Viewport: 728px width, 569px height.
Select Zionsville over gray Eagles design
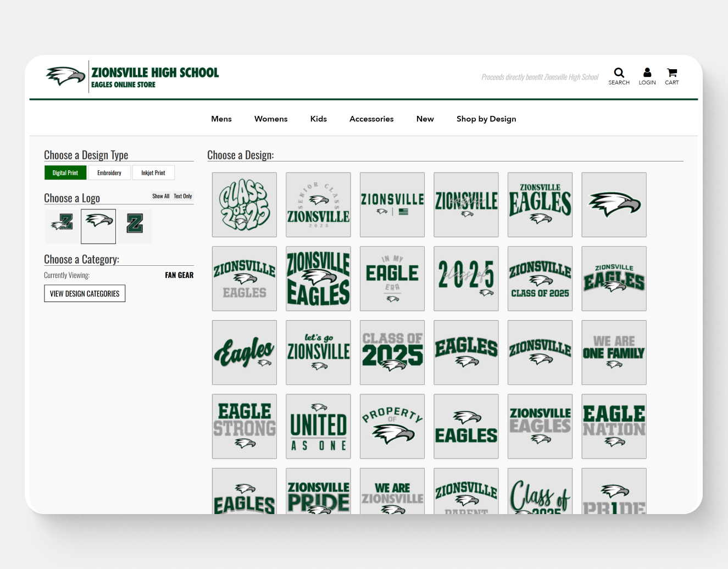point(244,278)
